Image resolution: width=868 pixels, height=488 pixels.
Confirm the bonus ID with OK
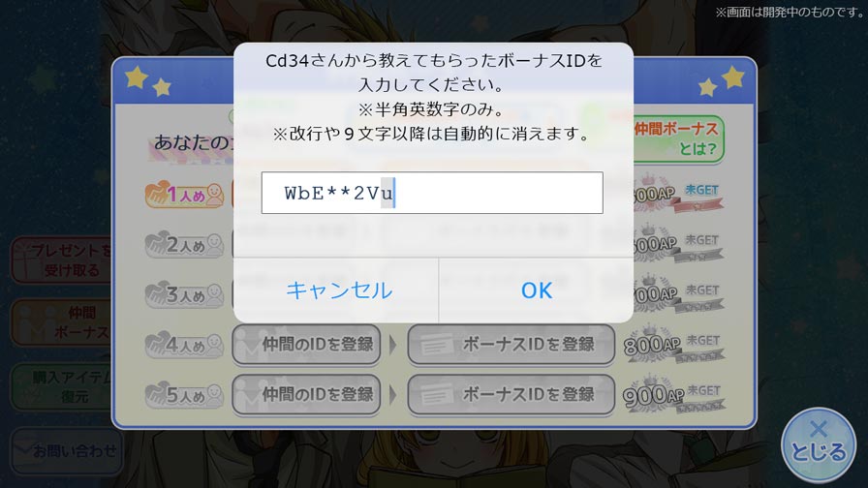pyautogui.click(x=536, y=290)
